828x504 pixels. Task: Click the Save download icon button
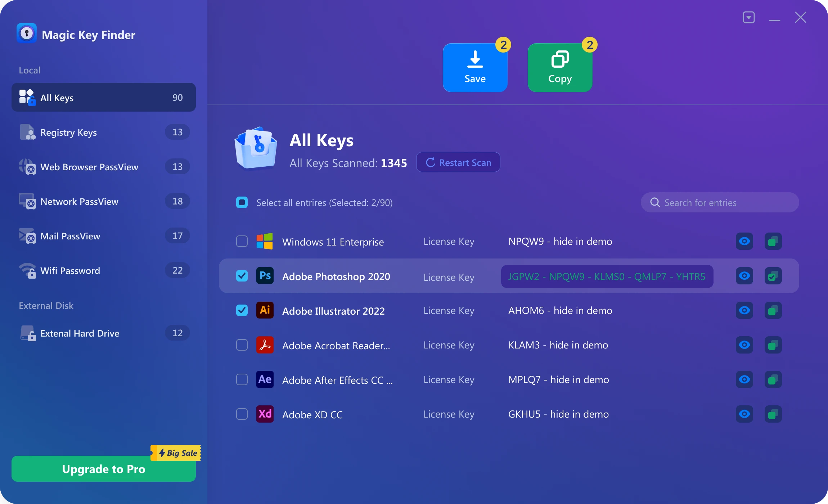click(x=475, y=68)
